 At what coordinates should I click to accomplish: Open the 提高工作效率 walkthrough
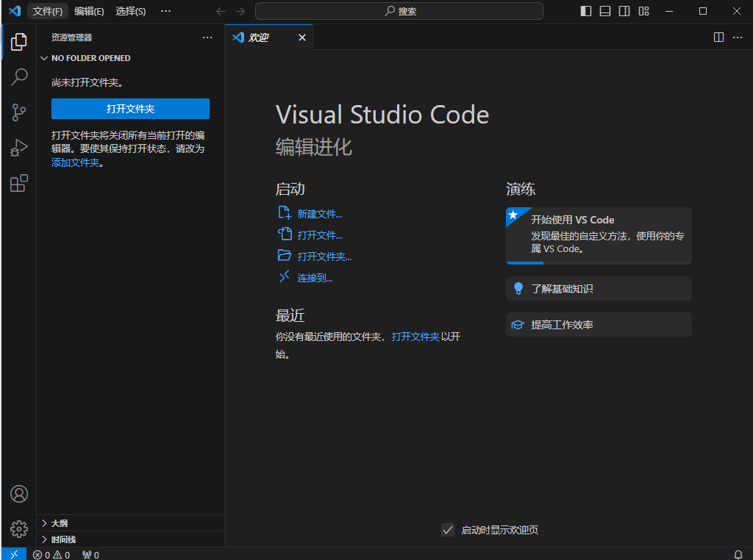pyautogui.click(x=599, y=325)
